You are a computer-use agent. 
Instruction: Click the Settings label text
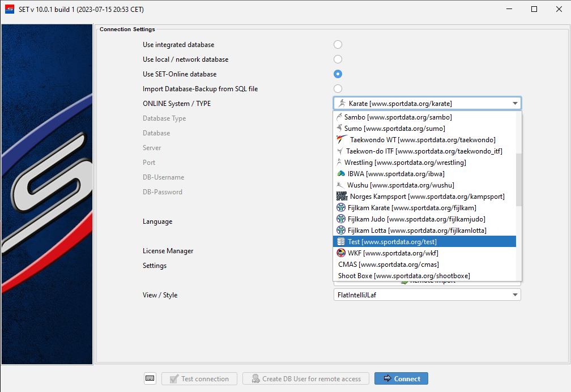(155, 266)
